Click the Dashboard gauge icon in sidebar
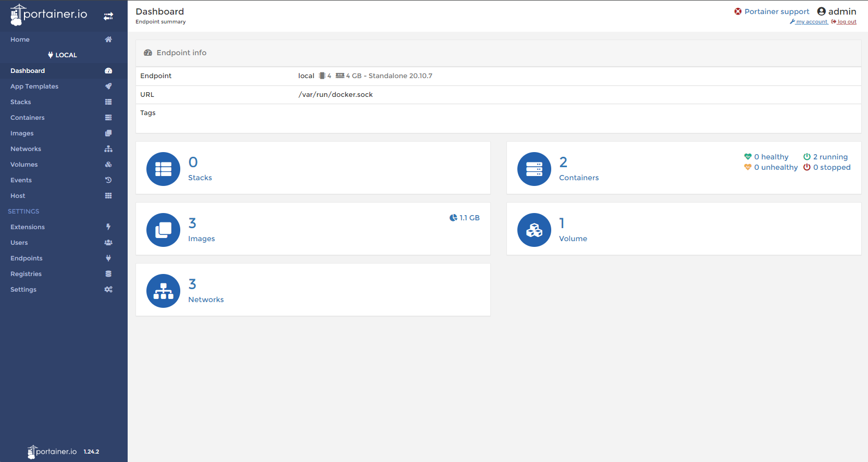 coord(108,71)
